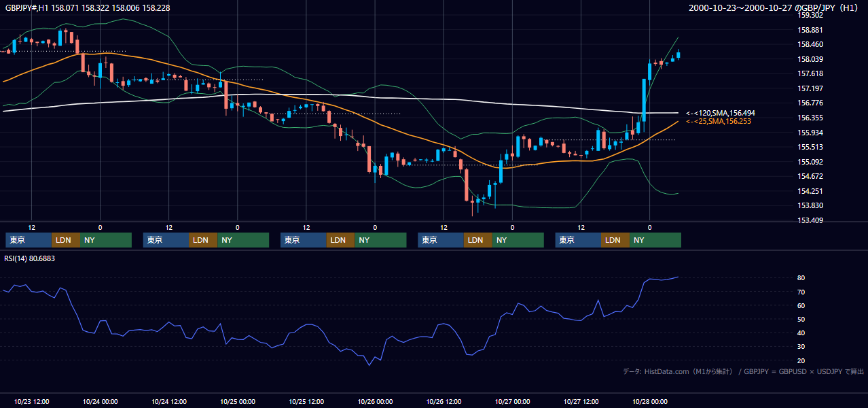Click the 158.039 price axis label
This screenshot has width=868, height=408.
[810, 59]
